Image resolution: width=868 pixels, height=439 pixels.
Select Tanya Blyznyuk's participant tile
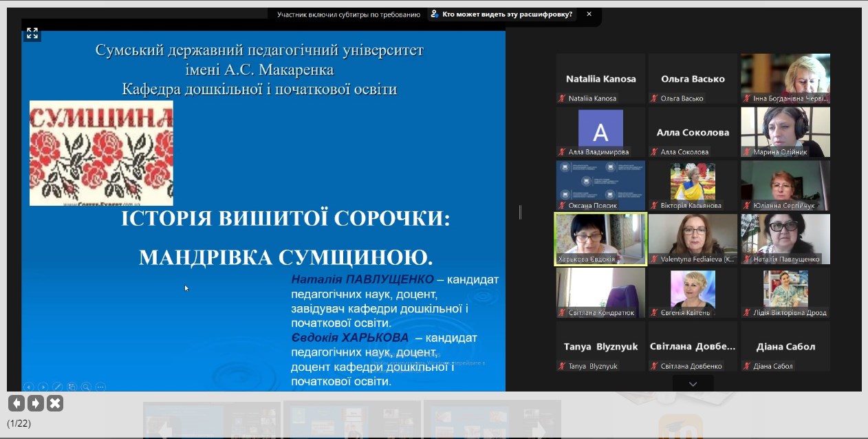(x=600, y=346)
